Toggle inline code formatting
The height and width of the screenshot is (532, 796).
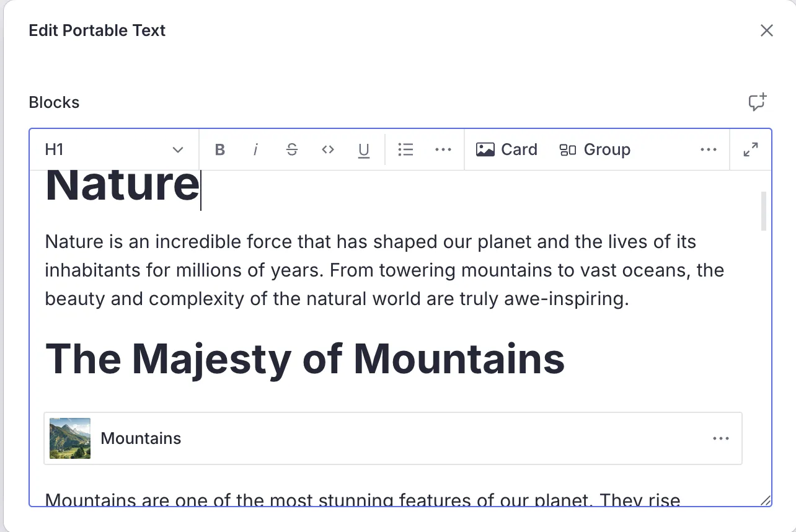[328, 149]
